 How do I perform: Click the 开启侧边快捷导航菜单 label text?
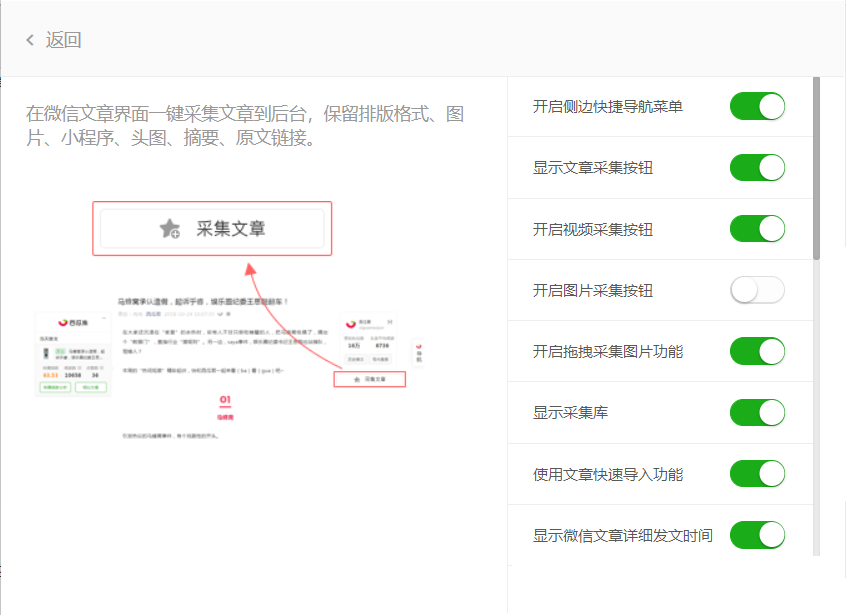pyautogui.click(x=608, y=106)
